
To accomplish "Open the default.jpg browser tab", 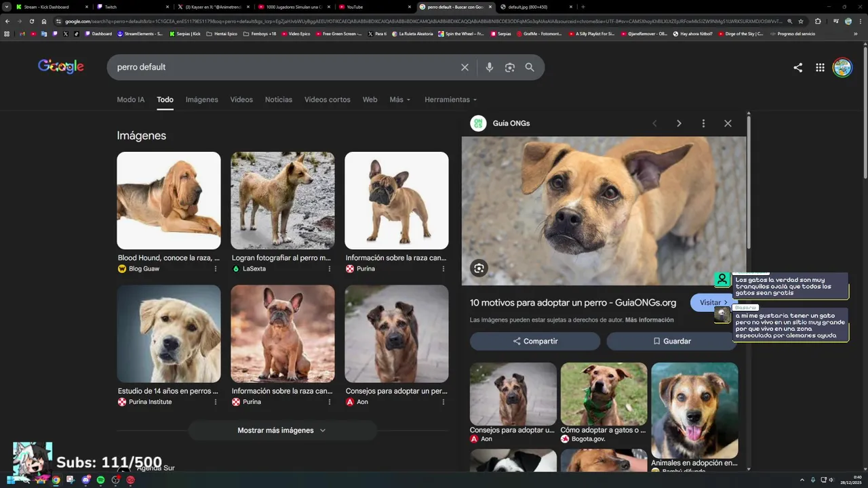I will (x=536, y=7).
